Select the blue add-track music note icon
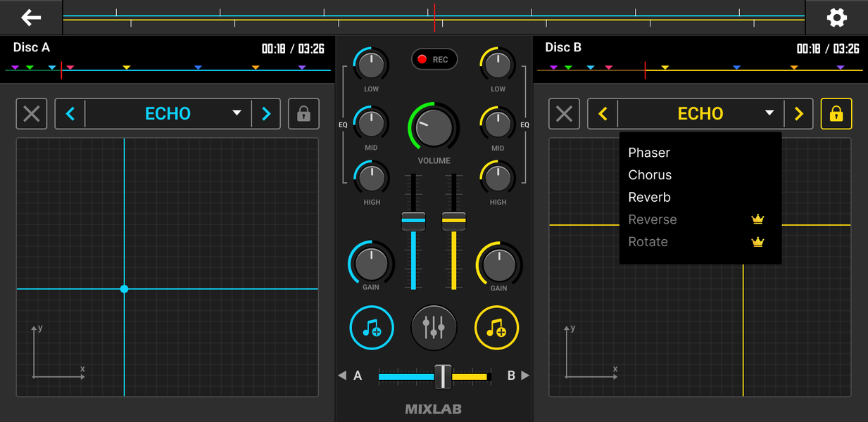 [x=371, y=328]
